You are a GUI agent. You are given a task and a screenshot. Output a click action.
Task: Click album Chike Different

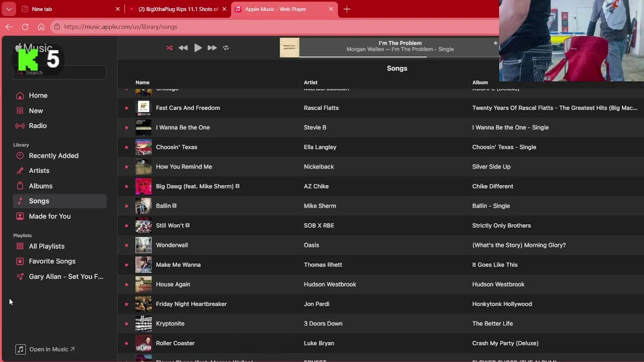coord(493,186)
